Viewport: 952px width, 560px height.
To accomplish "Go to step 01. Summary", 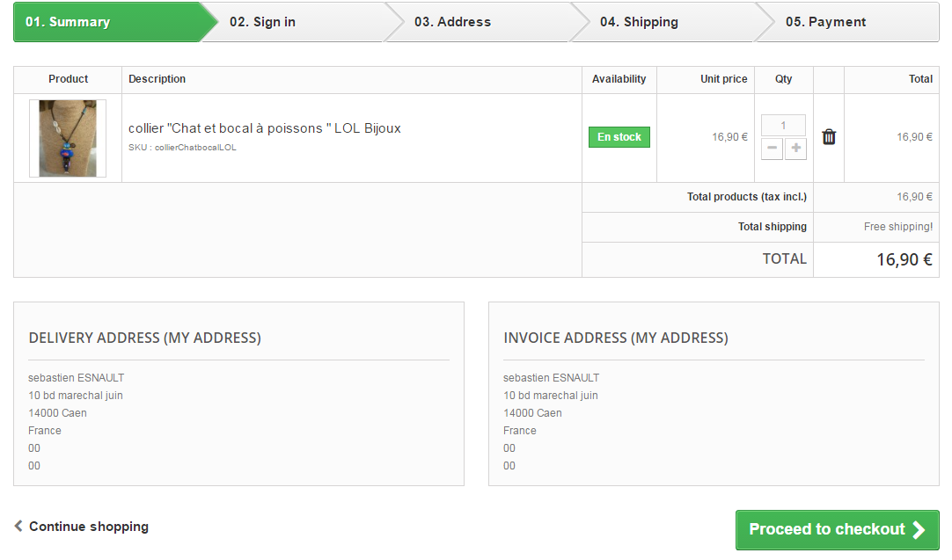I will (68, 22).
